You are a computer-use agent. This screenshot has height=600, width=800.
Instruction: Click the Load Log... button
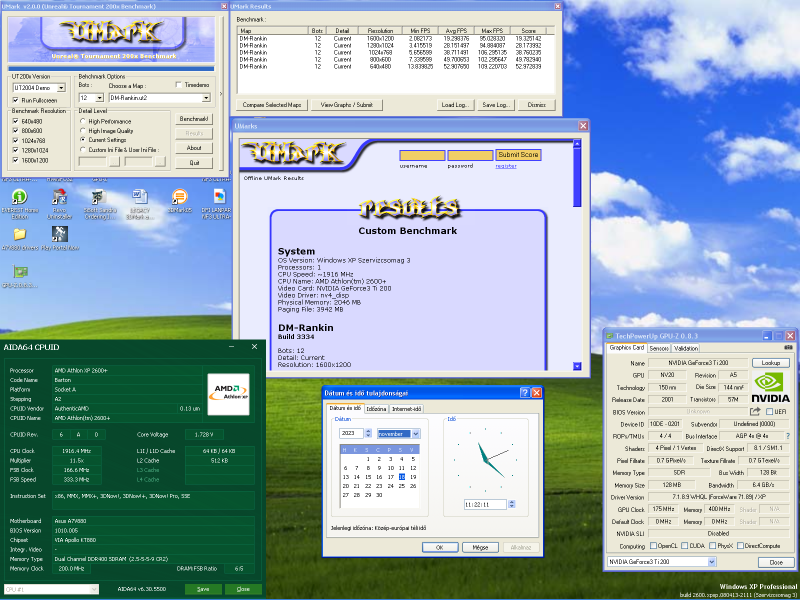(x=455, y=105)
